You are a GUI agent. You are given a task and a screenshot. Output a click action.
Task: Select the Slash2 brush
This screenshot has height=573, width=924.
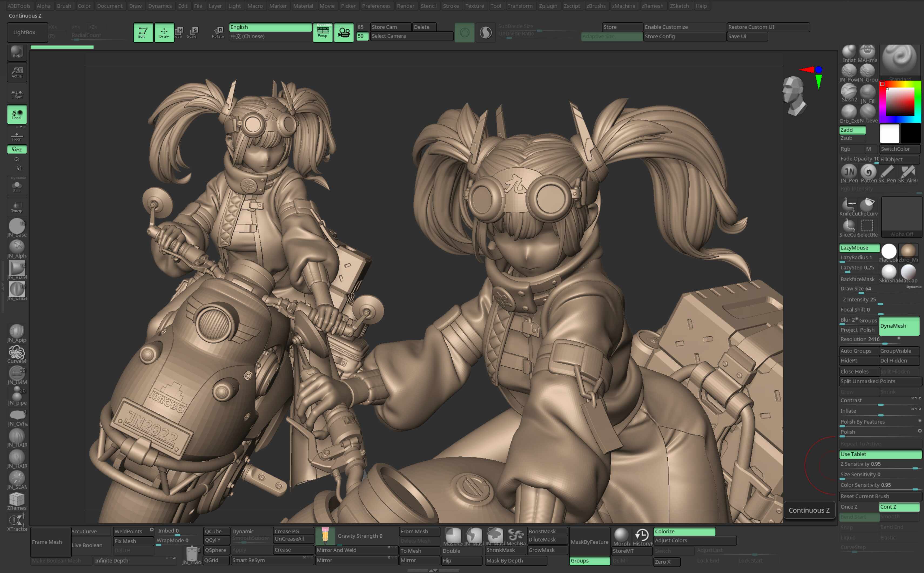pyautogui.click(x=849, y=93)
